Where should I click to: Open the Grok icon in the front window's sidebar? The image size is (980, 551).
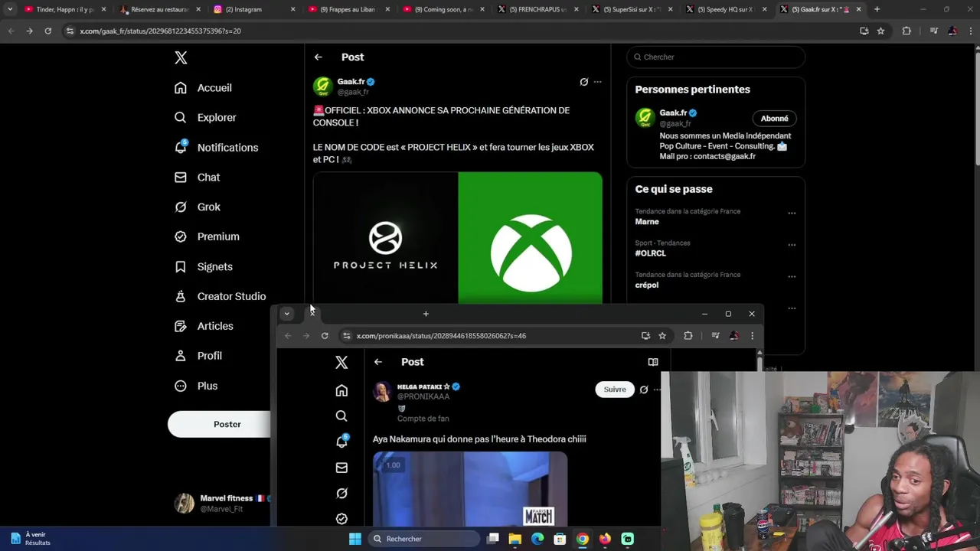[341, 494]
